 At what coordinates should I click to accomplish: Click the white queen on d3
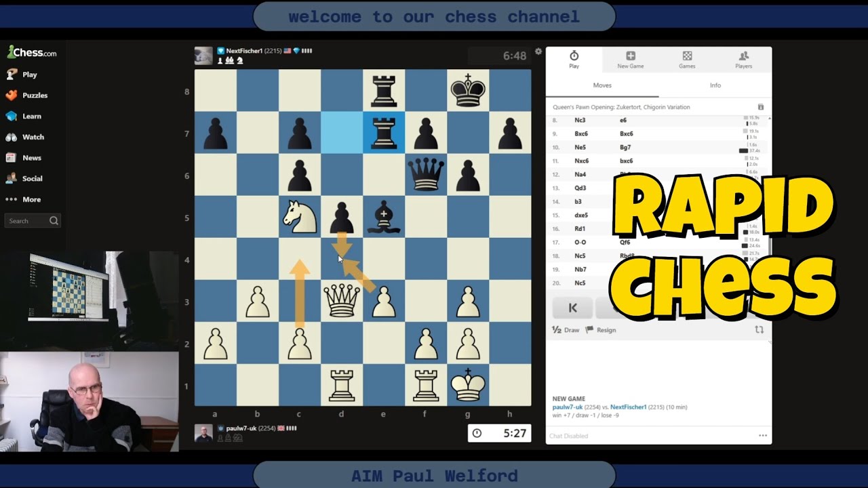tap(342, 300)
